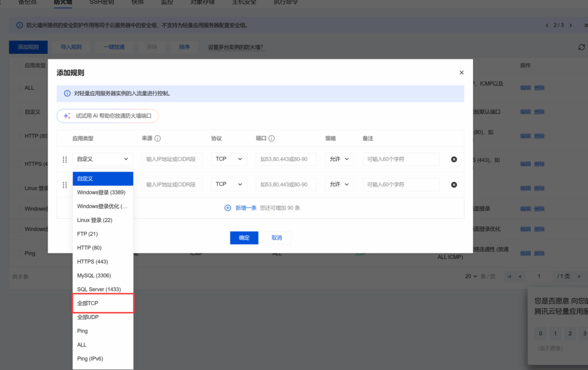Select Windows登录优化 option in list
Image resolution: width=588 pixels, height=370 pixels.
click(x=103, y=207)
